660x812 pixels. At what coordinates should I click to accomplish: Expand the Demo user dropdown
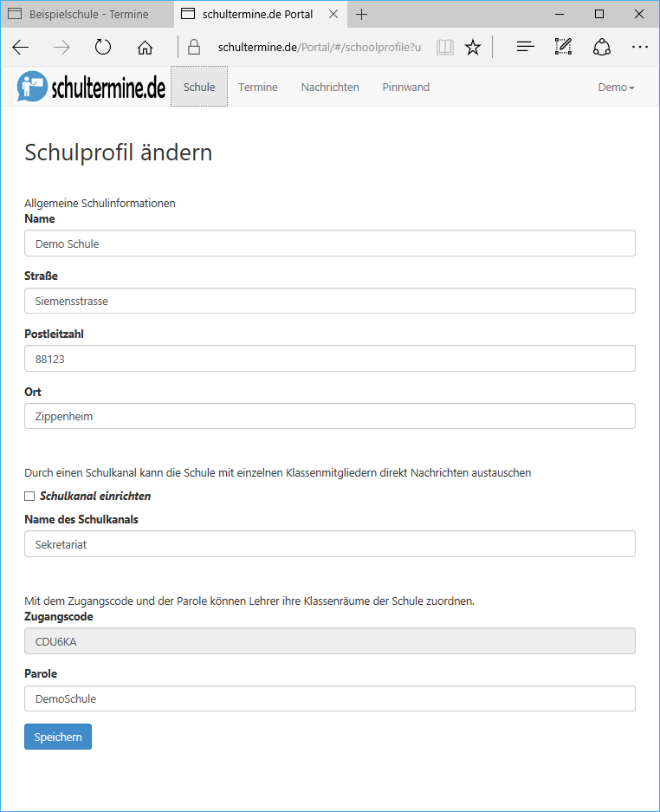(x=616, y=87)
